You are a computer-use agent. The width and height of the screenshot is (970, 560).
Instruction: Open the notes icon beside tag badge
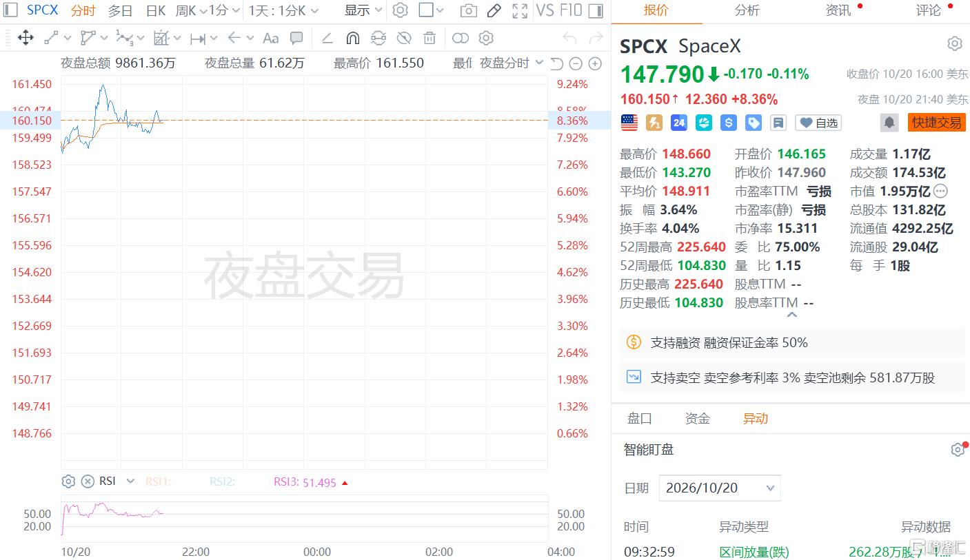[778, 123]
